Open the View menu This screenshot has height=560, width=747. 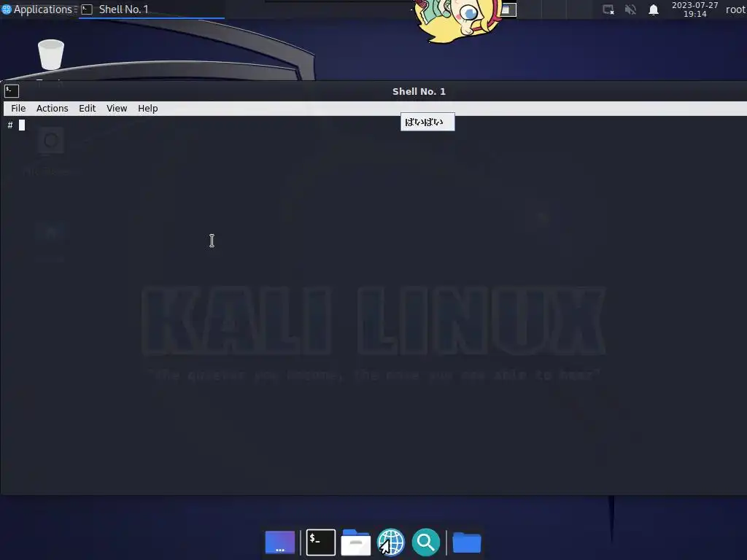(x=117, y=109)
